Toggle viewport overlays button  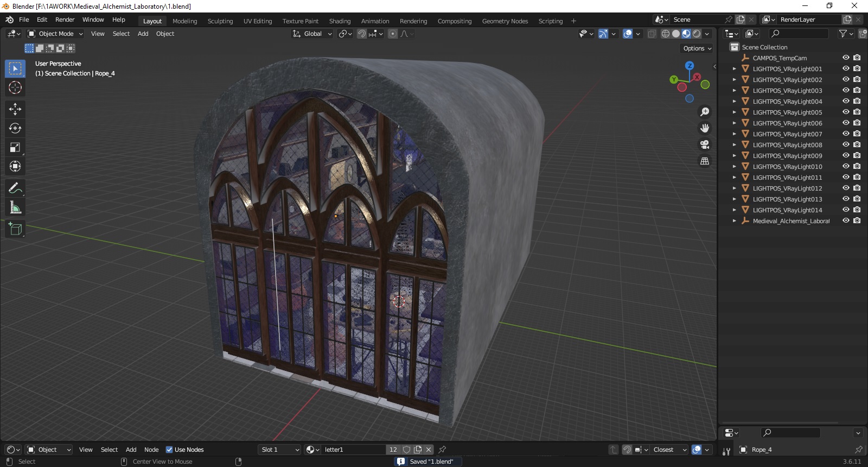[628, 34]
